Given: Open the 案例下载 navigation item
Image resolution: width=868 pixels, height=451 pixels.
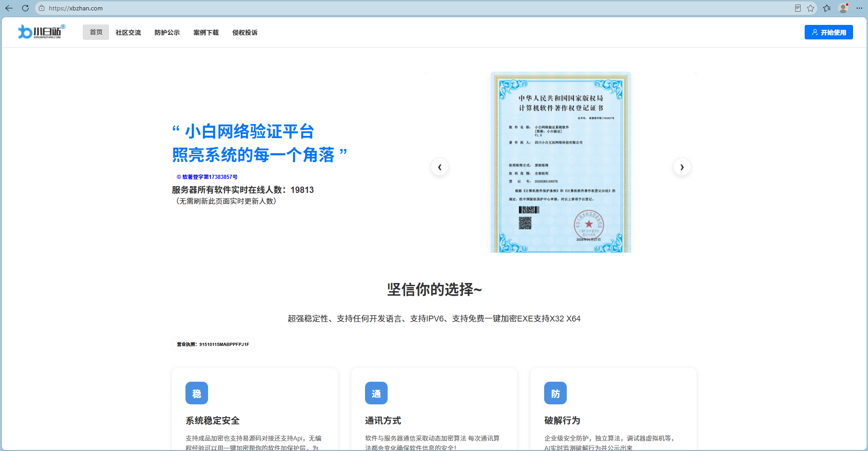Looking at the screenshot, I should pyautogui.click(x=206, y=33).
